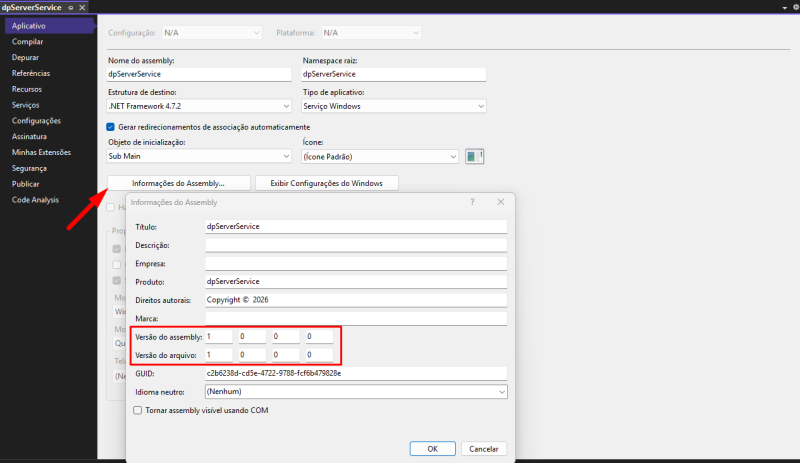Image resolution: width=800 pixels, height=463 pixels.
Task: Select the Recursos tab
Action: click(x=27, y=89)
